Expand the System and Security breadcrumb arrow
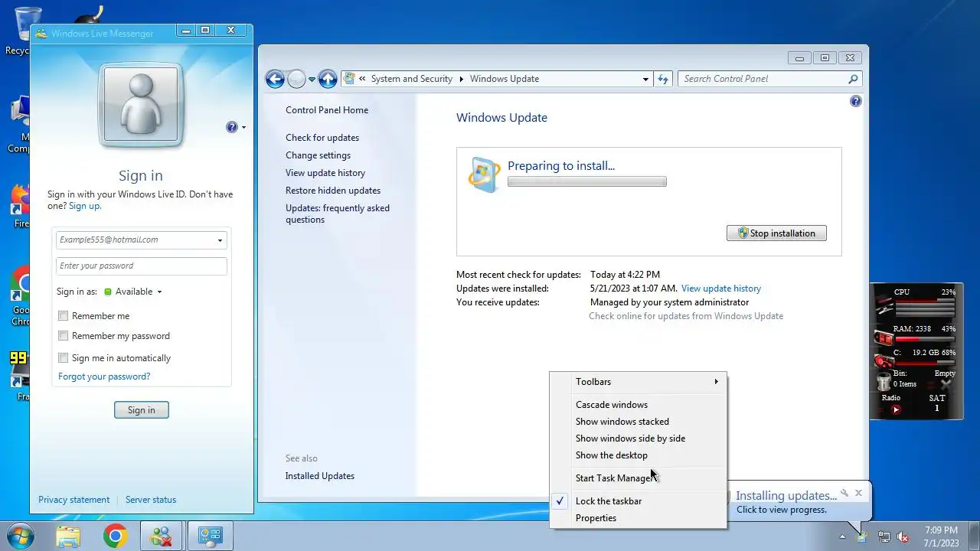This screenshot has width=980, height=551. coord(461,79)
